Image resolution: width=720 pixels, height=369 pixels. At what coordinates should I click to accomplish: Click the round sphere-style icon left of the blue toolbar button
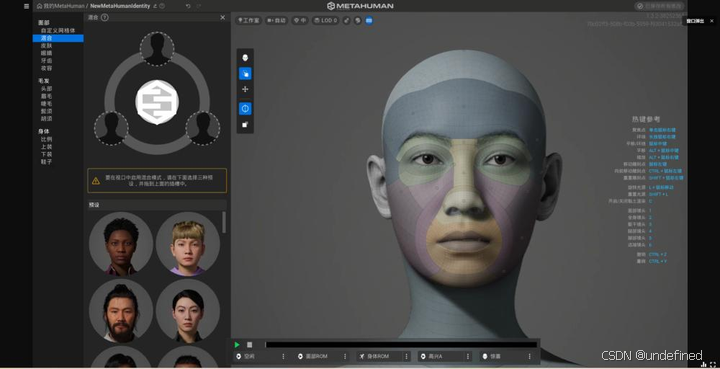click(x=358, y=21)
